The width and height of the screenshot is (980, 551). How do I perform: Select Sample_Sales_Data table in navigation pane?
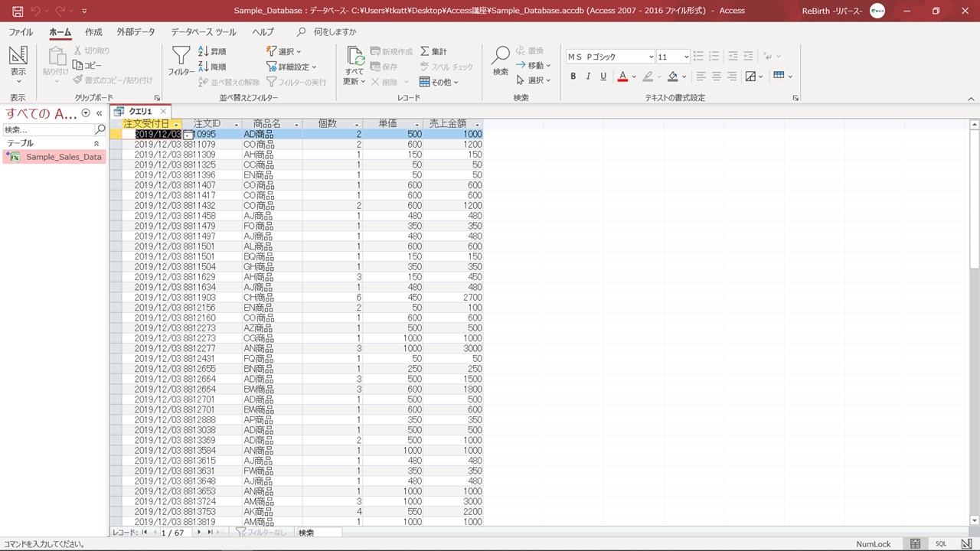point(63,157)
